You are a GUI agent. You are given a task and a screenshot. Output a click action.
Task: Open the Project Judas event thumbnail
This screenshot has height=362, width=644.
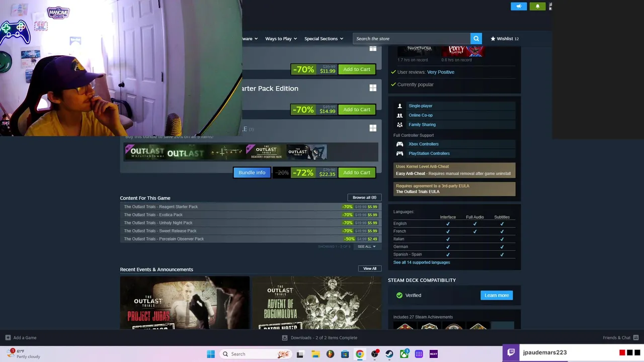[x=185, y=303]
